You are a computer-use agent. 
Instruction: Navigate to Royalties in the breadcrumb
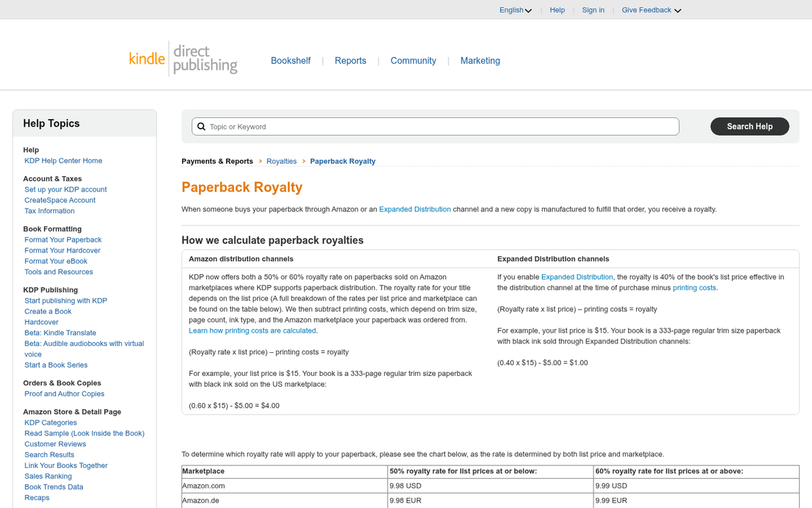point(281,161)
